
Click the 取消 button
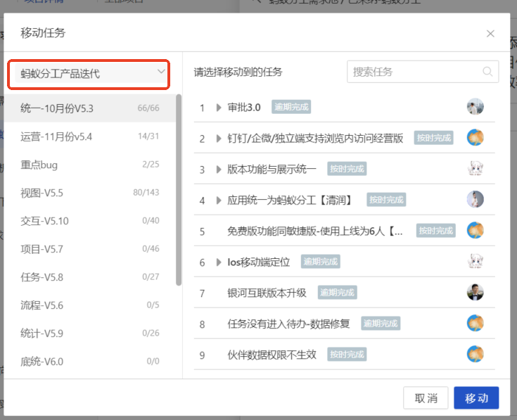pyautogui.click(x=426, y=398)
